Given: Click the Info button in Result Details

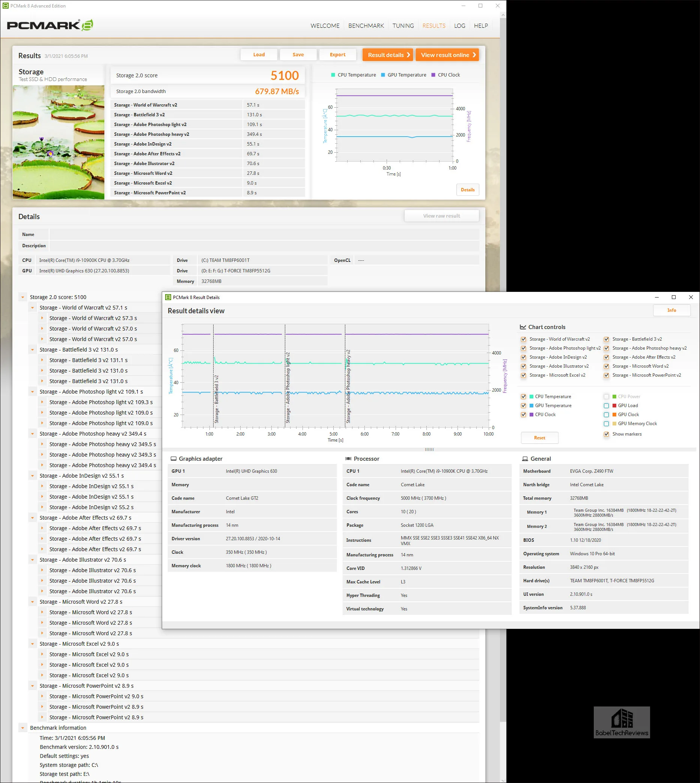Looking at the screenshot, I should coord(671,310).
